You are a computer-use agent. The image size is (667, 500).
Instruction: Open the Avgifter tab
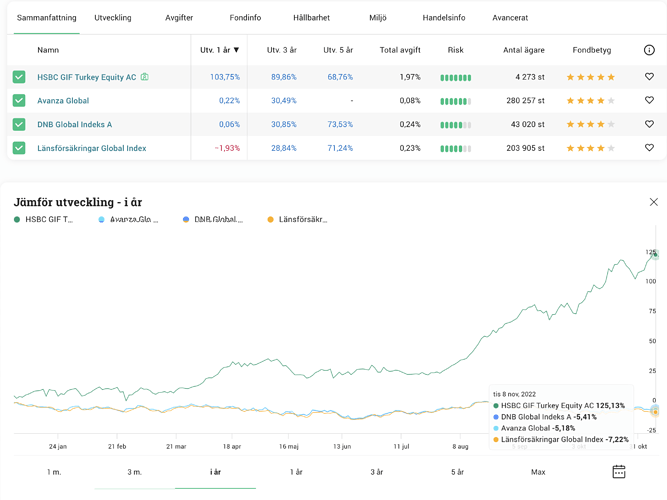(x=179, y=17)
